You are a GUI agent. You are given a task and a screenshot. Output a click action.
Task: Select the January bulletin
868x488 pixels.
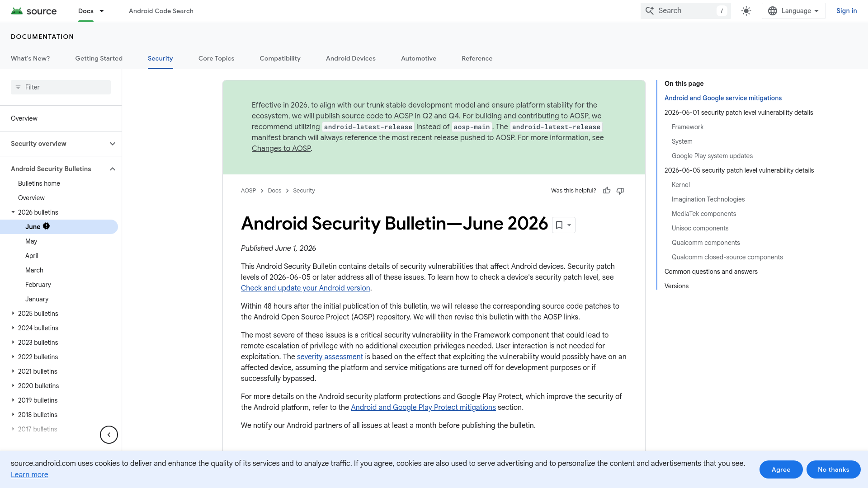tap(37, 299)
